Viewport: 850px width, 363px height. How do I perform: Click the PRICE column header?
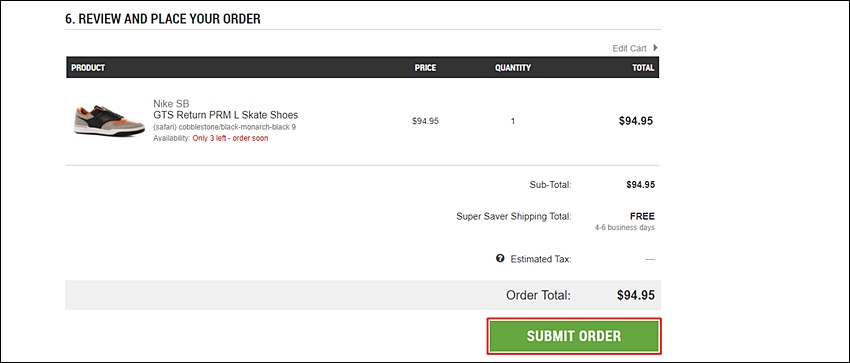pos(425,68)
